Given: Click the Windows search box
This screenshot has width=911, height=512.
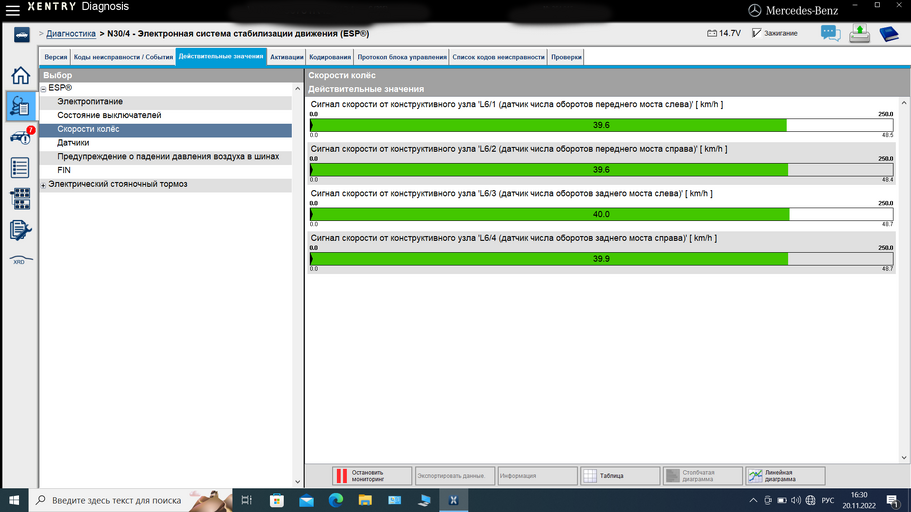Looking at the screenshot, I should click(x=131, y=500).
